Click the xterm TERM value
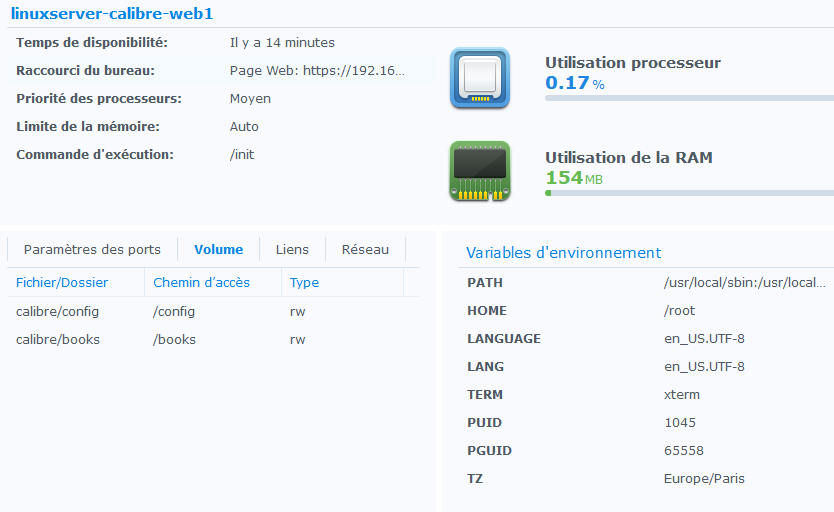Image resolution: width=834 pixels, height=512 pixels. point(682,395)
